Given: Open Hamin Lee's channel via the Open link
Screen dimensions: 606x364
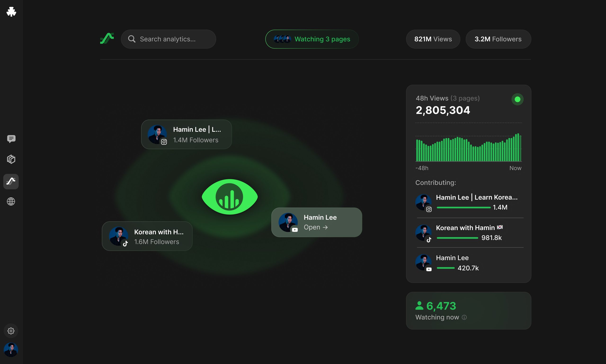Looking at the screenshot, I should [x=316, y=227].
